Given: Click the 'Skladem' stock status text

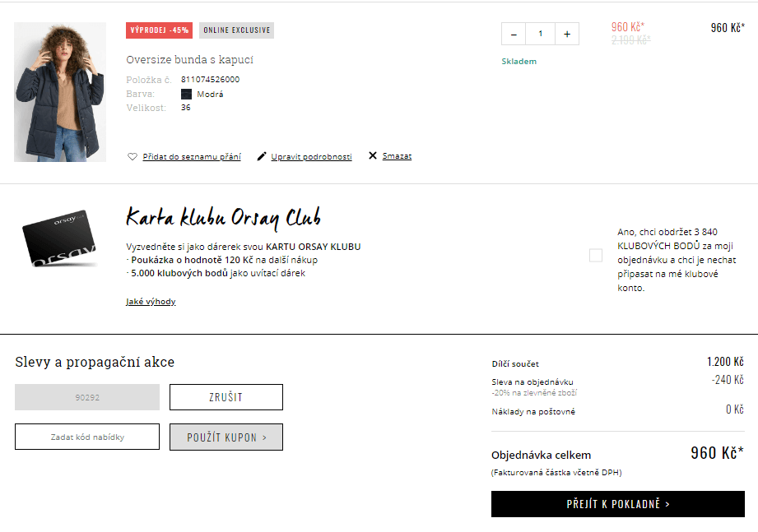Looking at the screenshot, I should click(519, 62).
